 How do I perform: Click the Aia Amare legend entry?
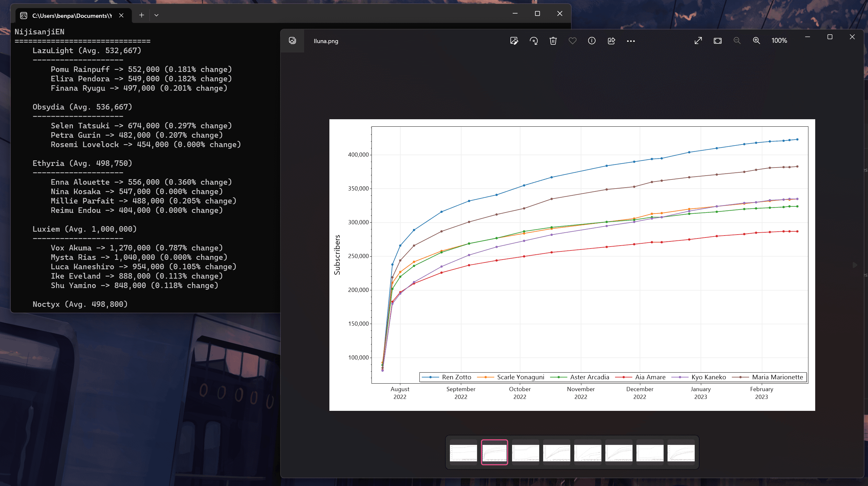click(640, 377)
